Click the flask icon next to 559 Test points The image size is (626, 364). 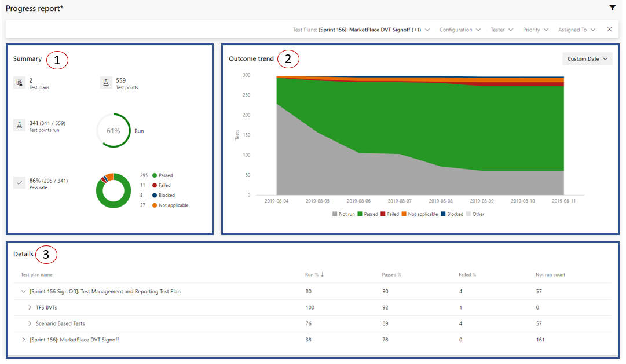coord(106,82)
